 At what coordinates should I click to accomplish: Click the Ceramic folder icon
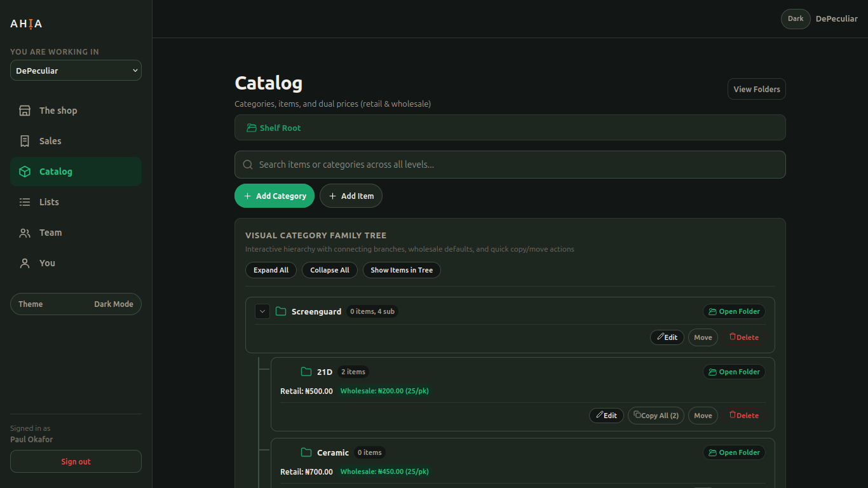(x=306, y=452)
